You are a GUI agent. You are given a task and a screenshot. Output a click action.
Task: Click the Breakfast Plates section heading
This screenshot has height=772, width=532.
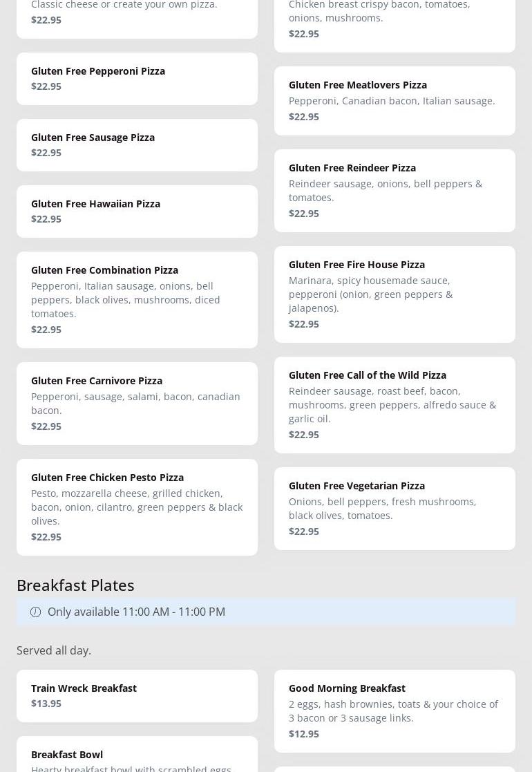(75, 585)
